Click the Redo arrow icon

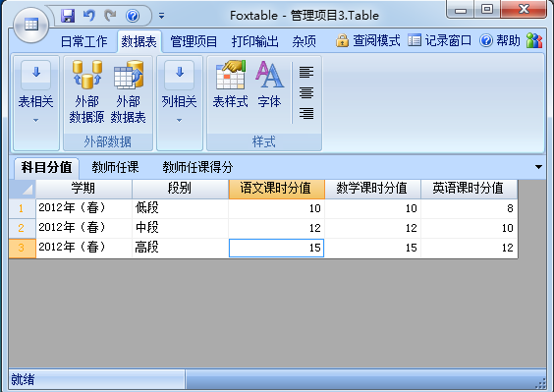(111, 16)
